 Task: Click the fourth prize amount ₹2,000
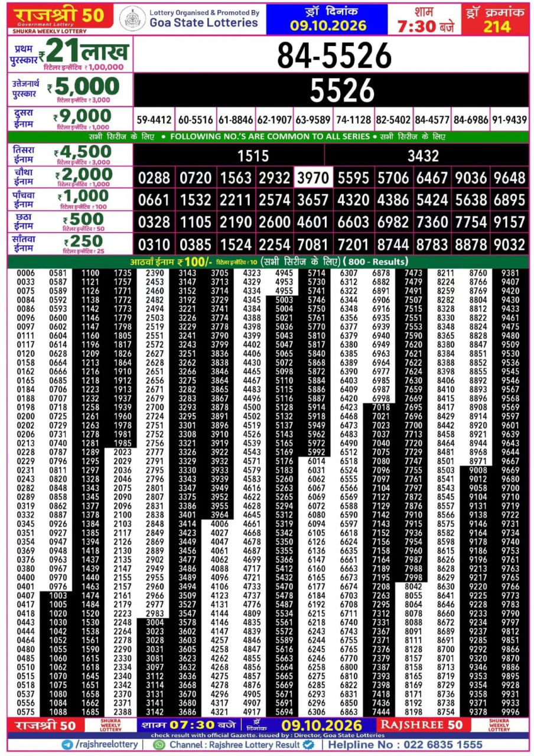click(x=83, y=175)
